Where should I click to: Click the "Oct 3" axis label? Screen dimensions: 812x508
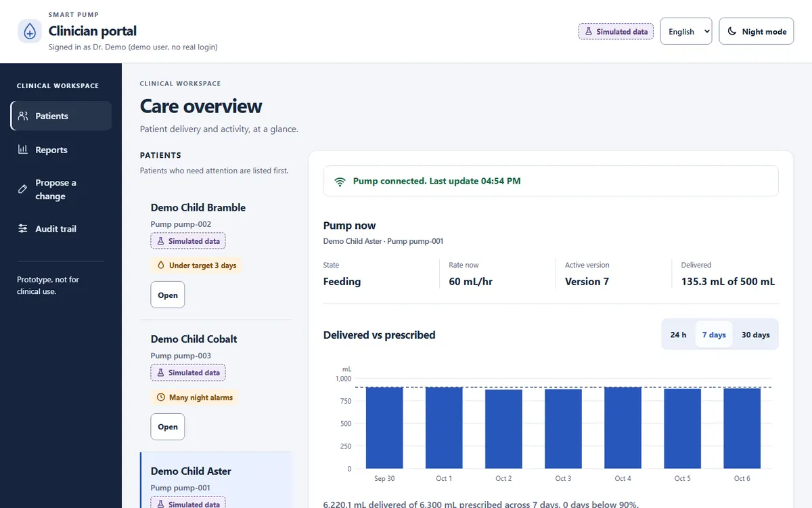coord(563,479)
